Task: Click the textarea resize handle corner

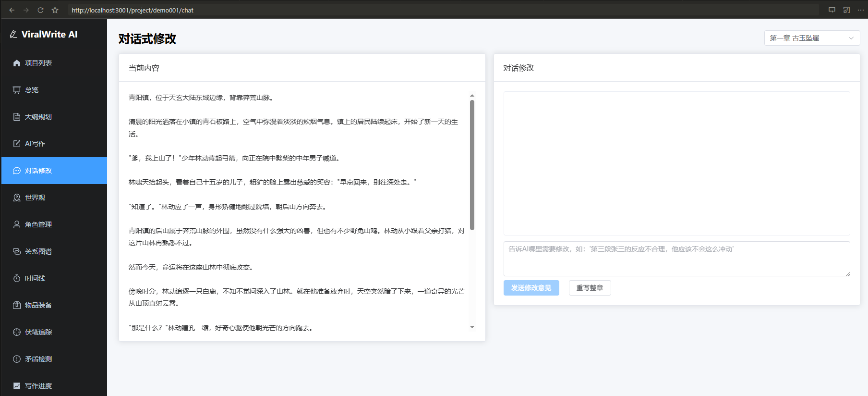Action: (x=848, y=274)
